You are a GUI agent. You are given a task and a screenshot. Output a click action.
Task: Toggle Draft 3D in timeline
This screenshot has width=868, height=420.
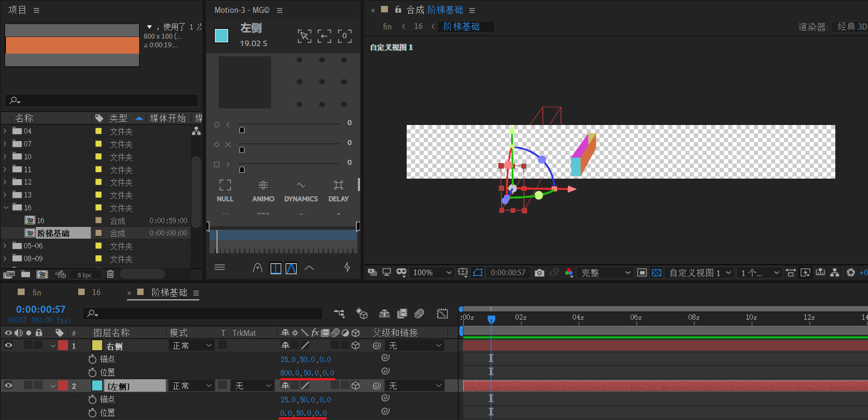click(x=362, y=313)
